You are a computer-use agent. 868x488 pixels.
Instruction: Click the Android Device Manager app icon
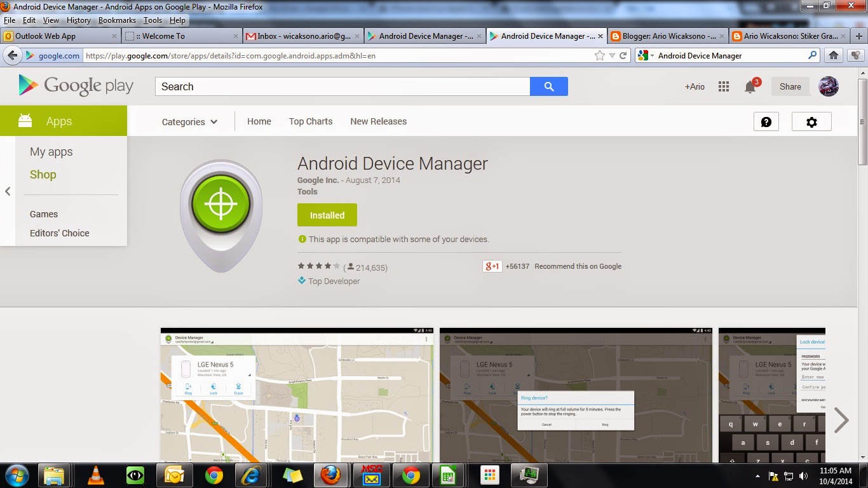[221, 216]
